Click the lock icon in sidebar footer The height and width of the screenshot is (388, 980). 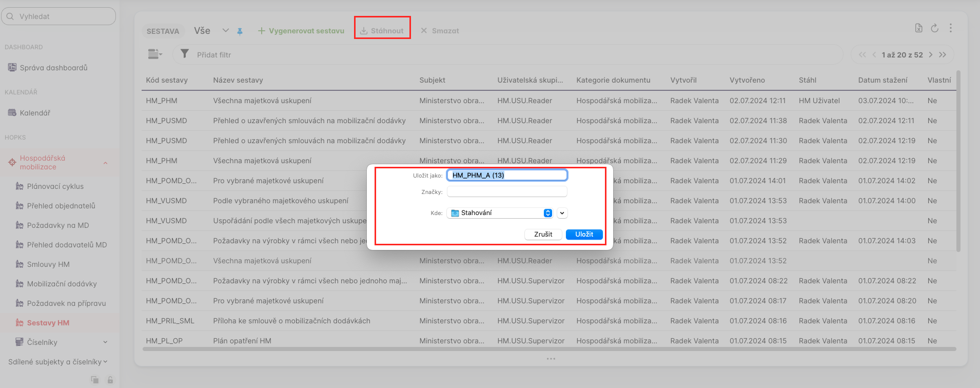110,380
